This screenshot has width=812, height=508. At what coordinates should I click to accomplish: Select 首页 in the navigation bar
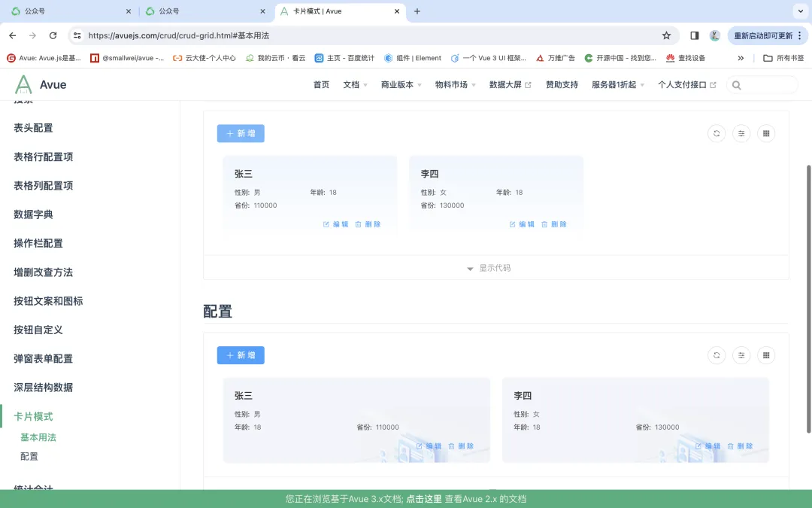coord(321,85)
